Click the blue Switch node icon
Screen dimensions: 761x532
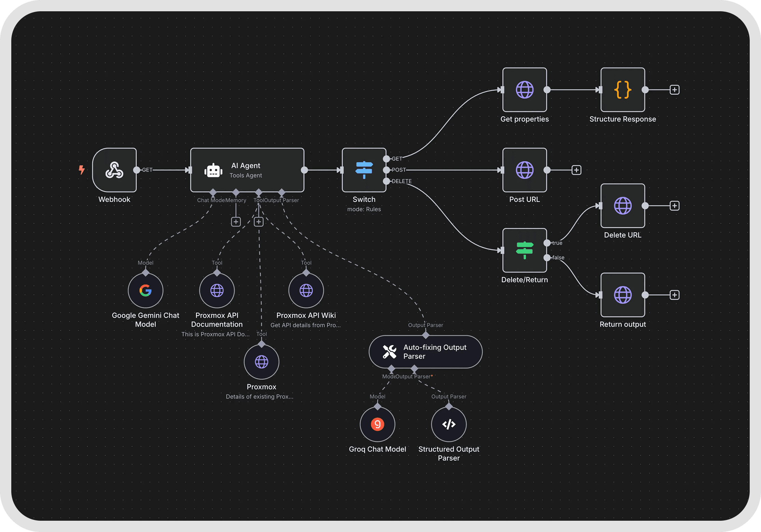(x=364, y=170)
